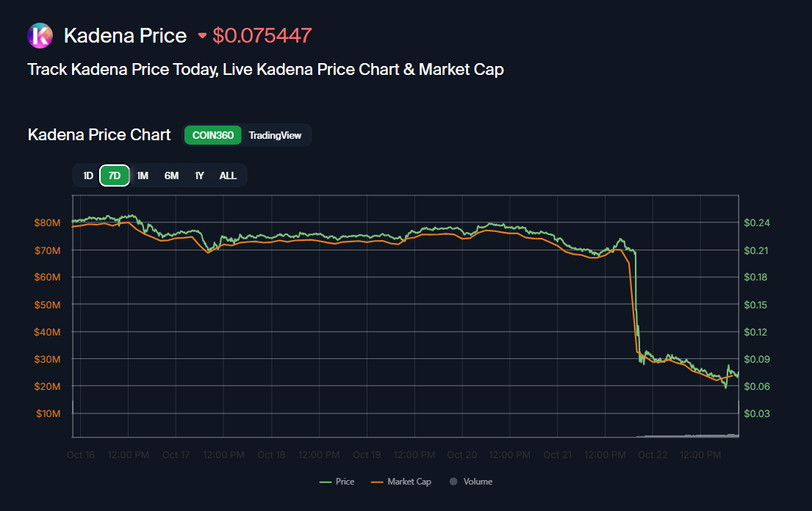The width and height of the screenshot is (812, 511).
Task: Switch chart to COIN360 view
Action: tap(212, 135)
